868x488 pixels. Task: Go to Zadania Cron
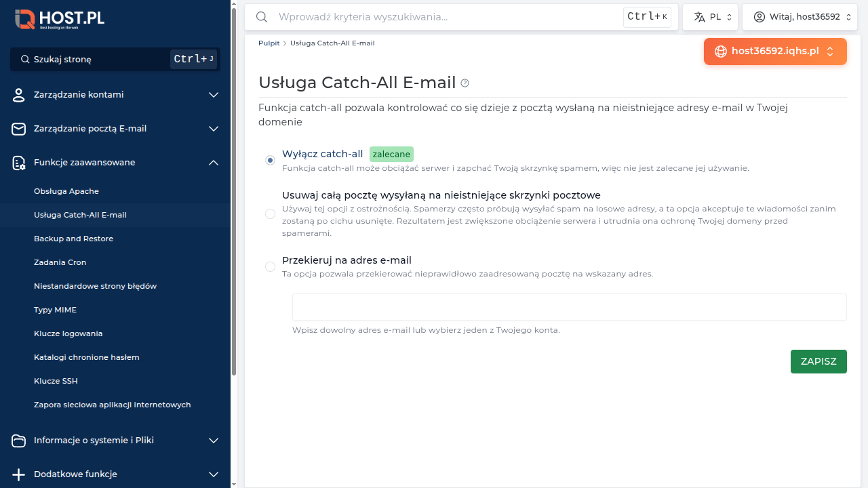coord(60,262)
